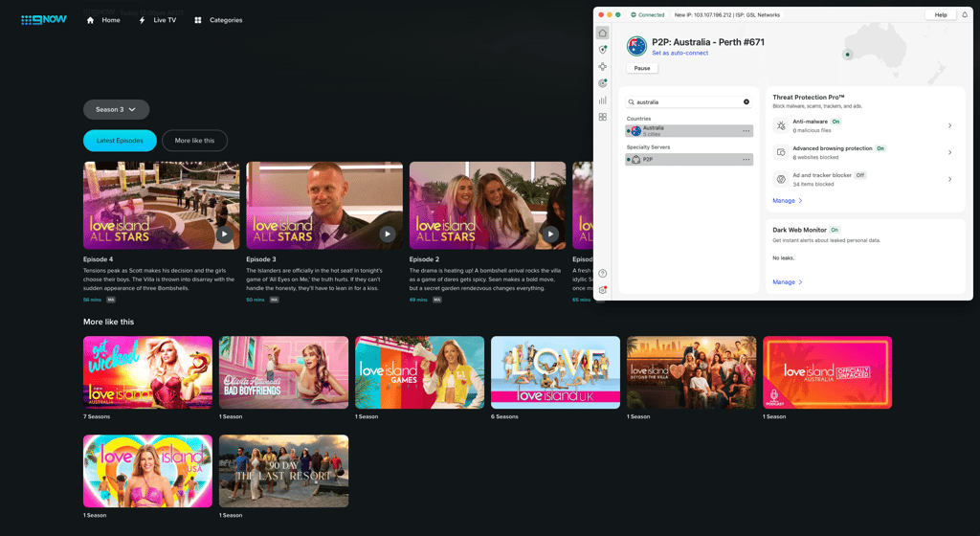
Task: Click the Perth location dot on map
Action: pos(848,55)
